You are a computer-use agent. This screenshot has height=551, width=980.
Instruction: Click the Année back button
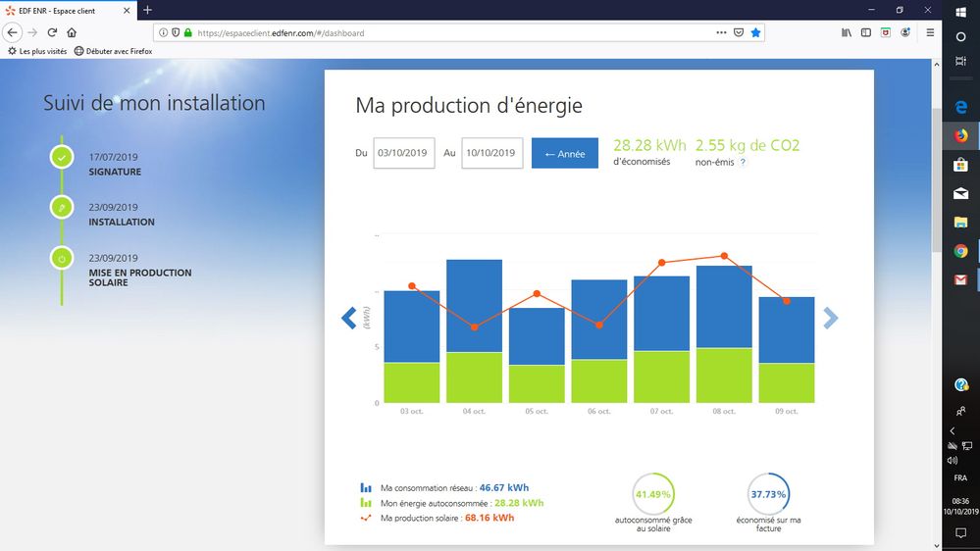(564, 153)
